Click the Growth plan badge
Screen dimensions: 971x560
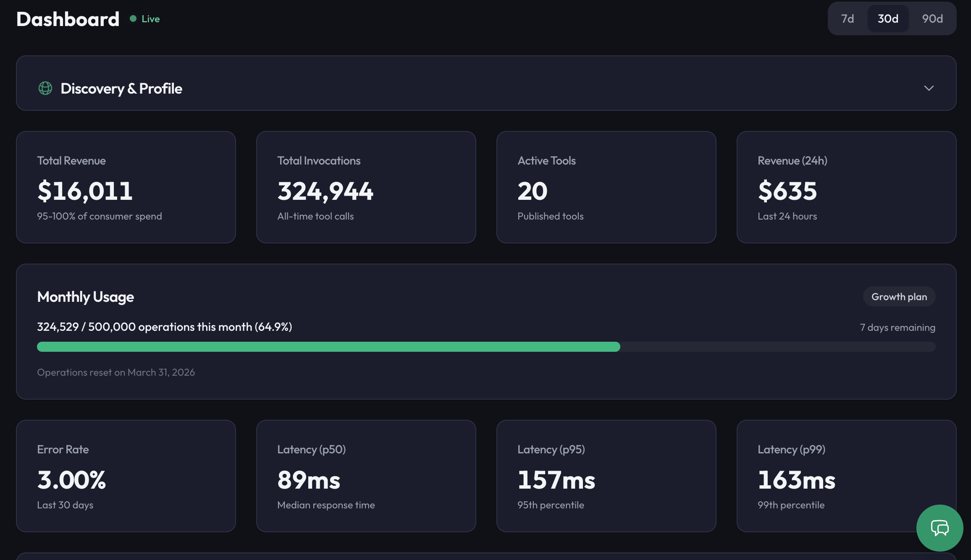(899, 297)
